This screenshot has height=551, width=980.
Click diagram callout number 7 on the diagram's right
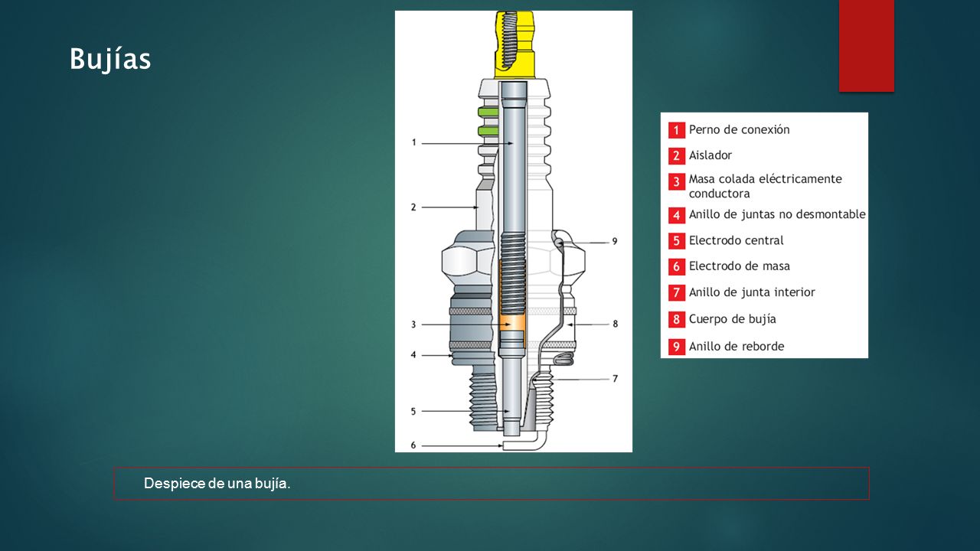pyautogui.click(x=615, y=378)
